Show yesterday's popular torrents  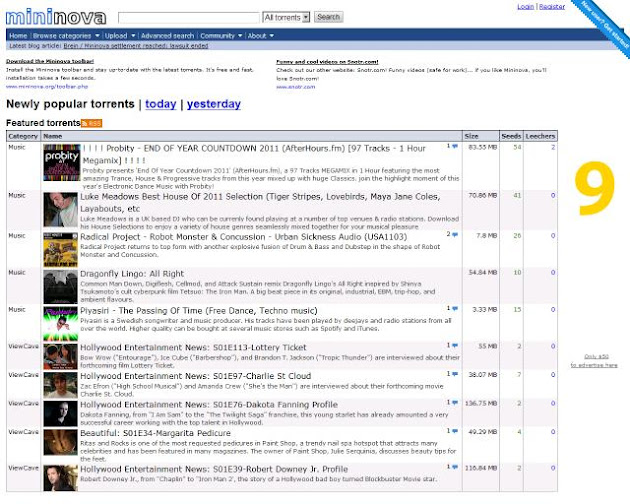pyautogui.click(x=214, y=104)
